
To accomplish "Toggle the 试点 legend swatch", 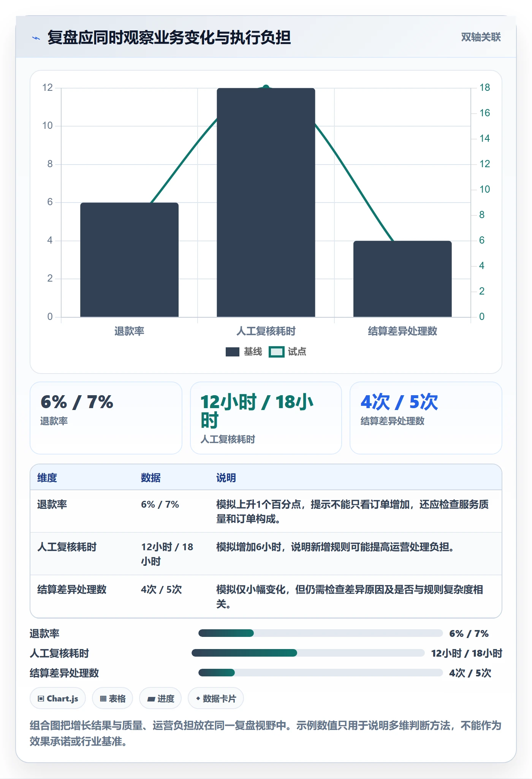I will (x=276, y=352).
